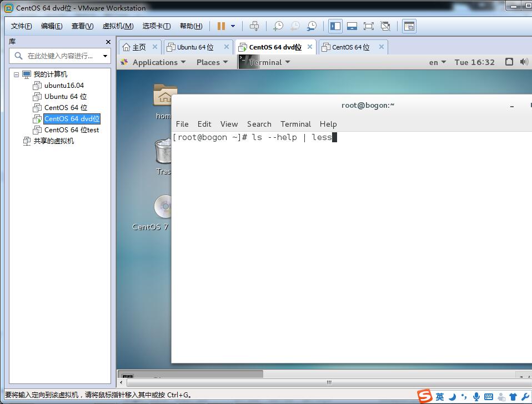Click the library search input field

point(56,56)
